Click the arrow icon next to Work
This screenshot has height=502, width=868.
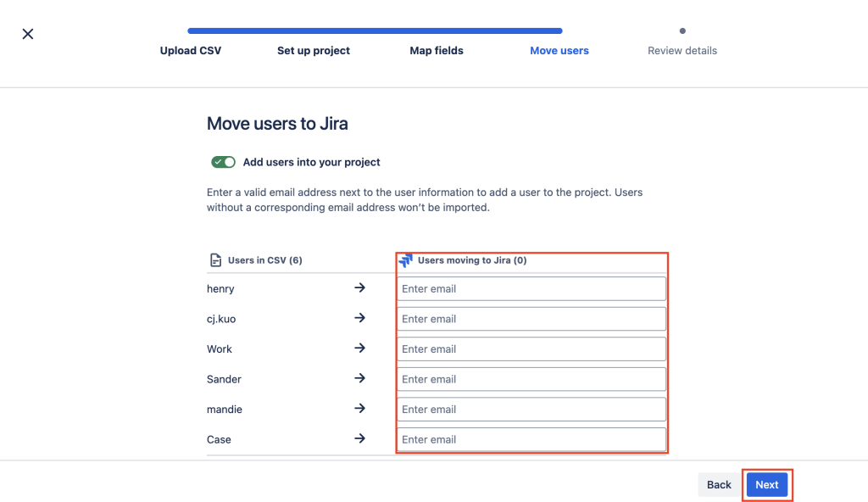click(359, 349)
